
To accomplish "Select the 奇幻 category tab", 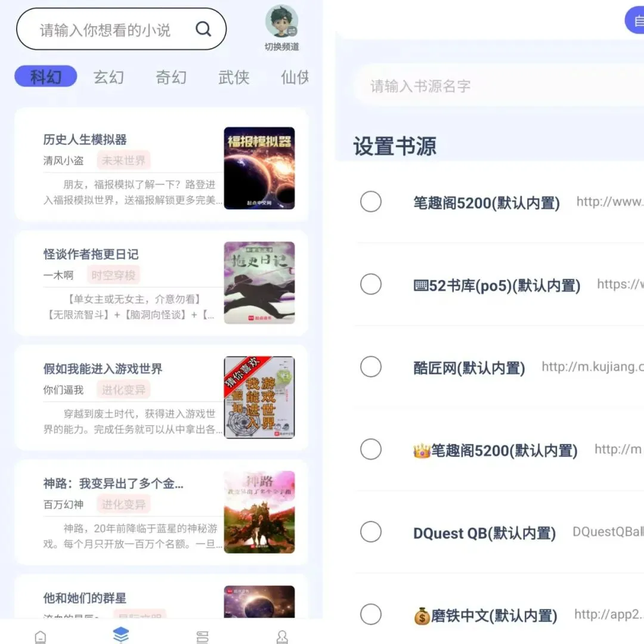I will point(171,77).
